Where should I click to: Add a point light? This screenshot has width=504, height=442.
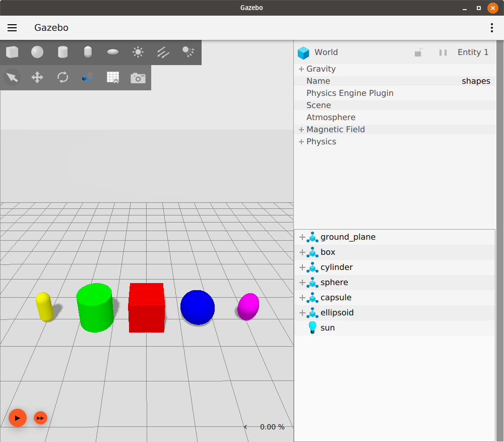point(138,52)
